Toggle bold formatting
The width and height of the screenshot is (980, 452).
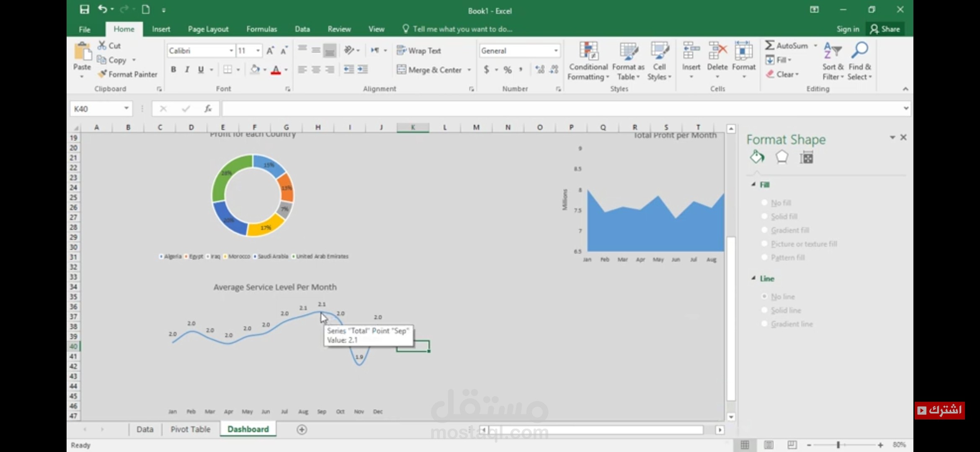pyautogui.click(x=173, y=69)
